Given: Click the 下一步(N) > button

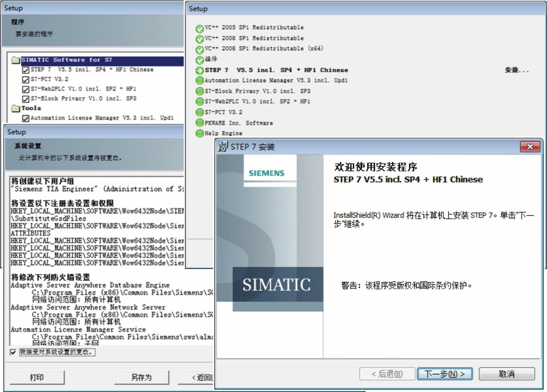Looking at the screenshot, I should coord(445,374).
